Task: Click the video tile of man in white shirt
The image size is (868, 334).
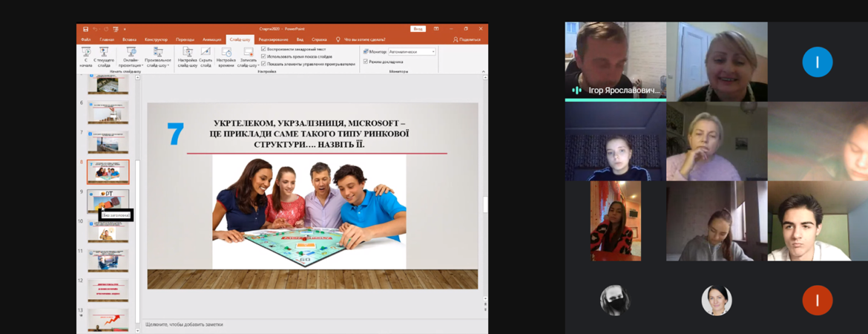Action: pyautogui.click(x=818, y=221)
